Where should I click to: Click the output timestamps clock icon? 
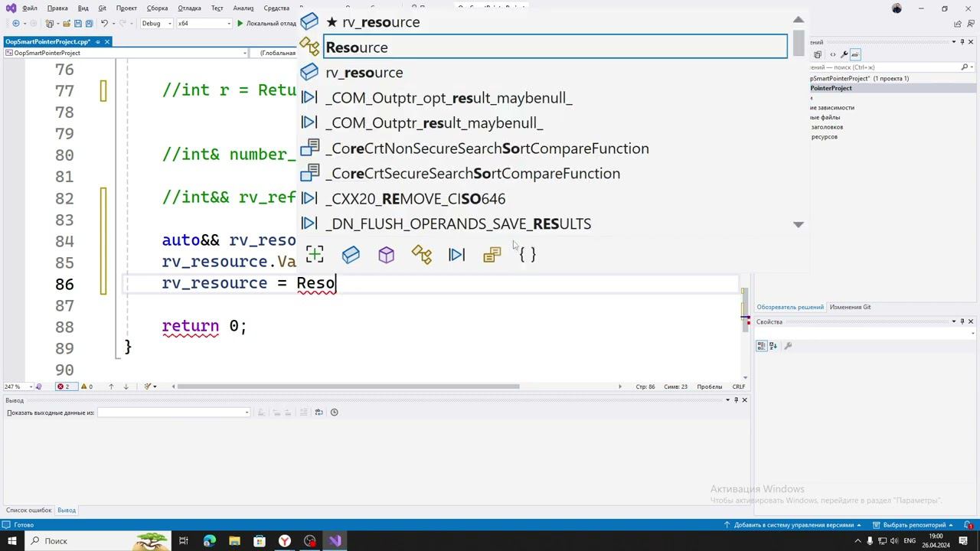tap(334, 412)
